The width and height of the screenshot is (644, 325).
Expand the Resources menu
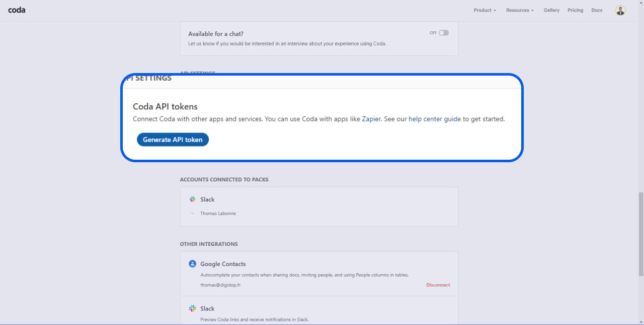tap(520, 10)
